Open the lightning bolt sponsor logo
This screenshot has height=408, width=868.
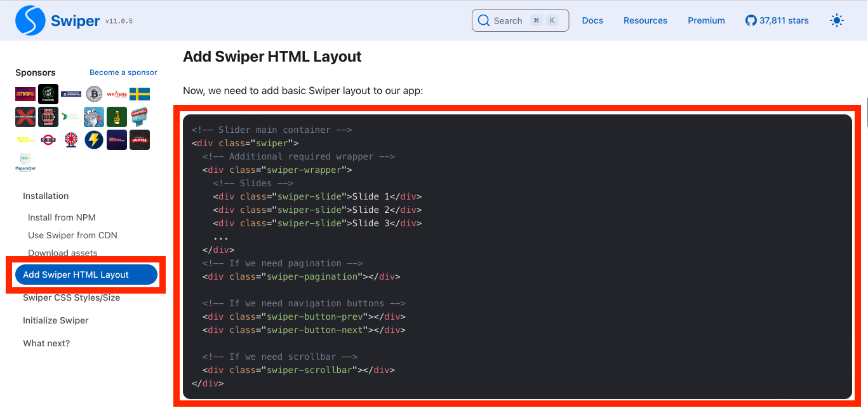[x=94, y=140]
